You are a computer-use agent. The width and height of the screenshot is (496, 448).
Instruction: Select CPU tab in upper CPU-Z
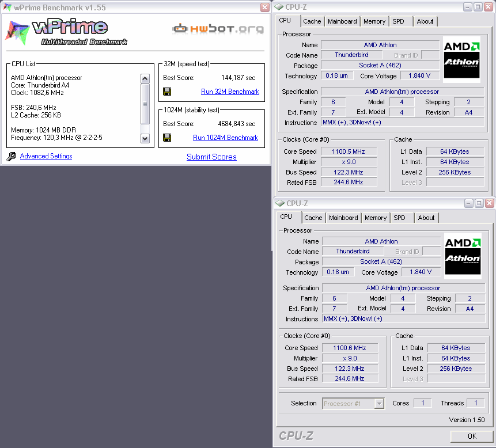286,21
